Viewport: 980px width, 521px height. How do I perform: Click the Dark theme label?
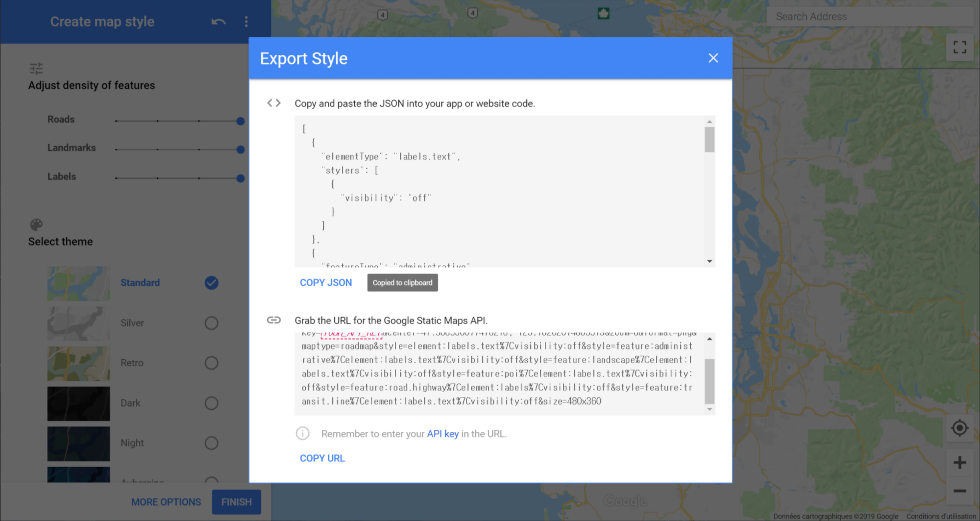130,403
